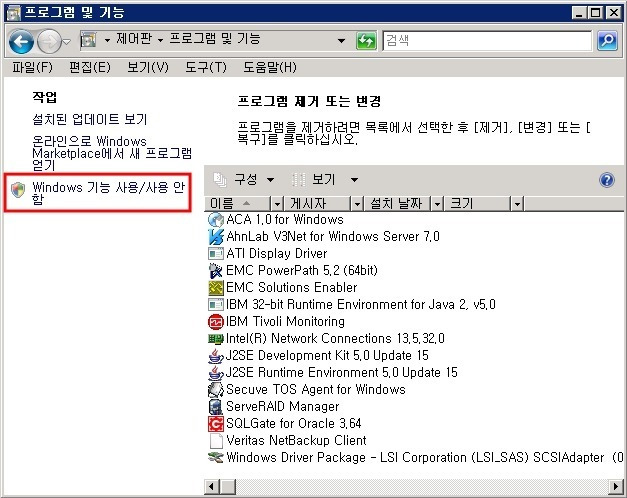Select Intel(R) Network Connections 13.5.32.0

click(335, 339)
